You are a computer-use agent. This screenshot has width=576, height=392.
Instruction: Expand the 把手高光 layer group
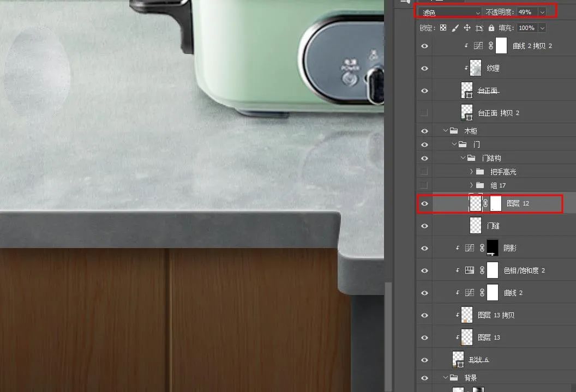point(471,172)
